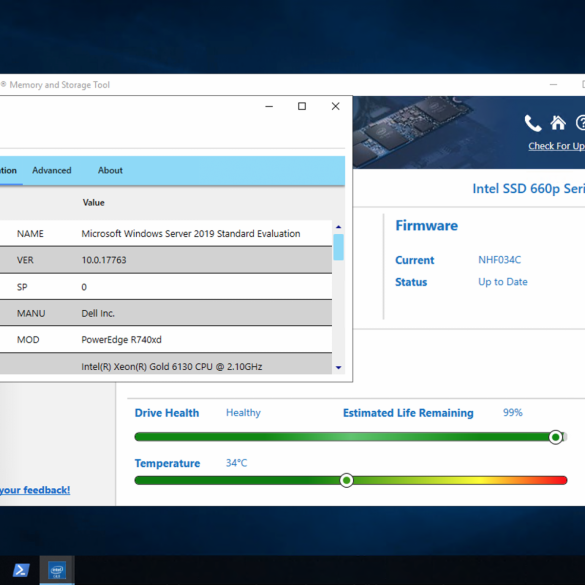The height and width of the screenshot is (585, 585).
Task: Open the About tab
Action: (110, 171)
